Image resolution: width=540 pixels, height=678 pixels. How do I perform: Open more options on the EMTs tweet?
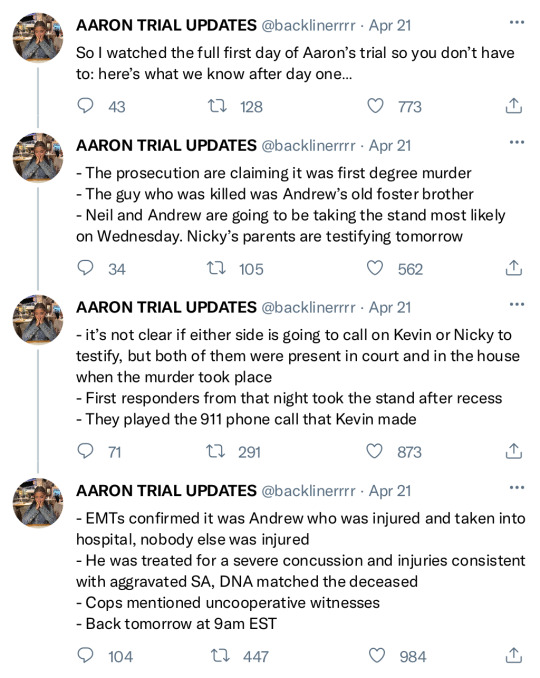click(x=517, y=488)
